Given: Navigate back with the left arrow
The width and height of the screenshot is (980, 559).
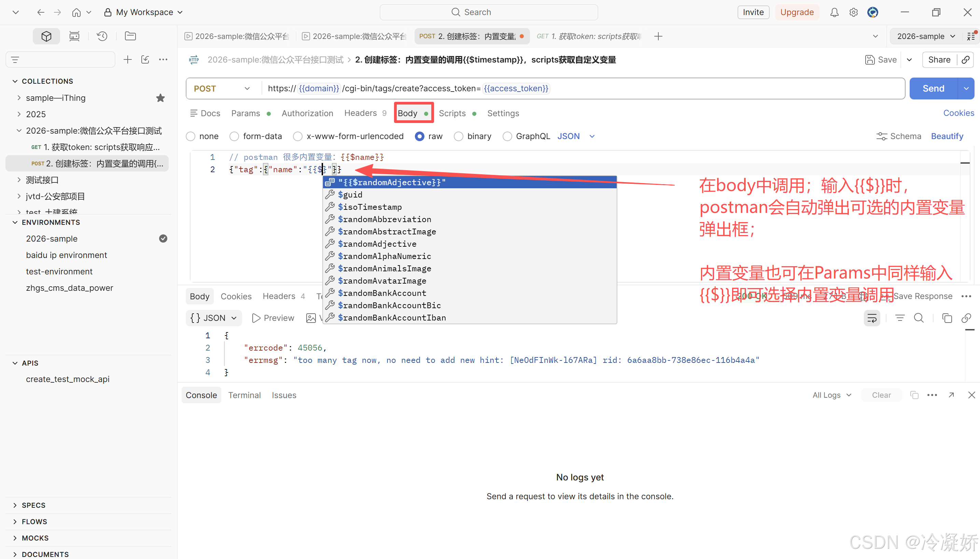Looking at the screenshot, I should 41,12.
